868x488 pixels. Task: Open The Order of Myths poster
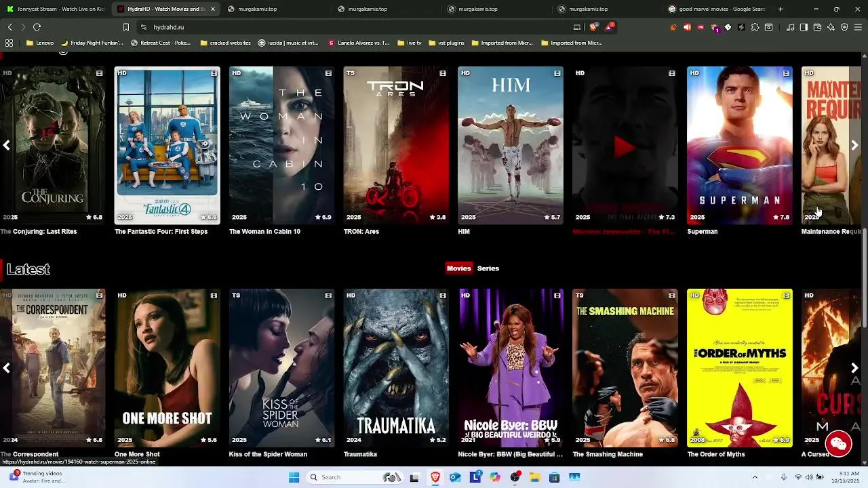tap(739, 367)
